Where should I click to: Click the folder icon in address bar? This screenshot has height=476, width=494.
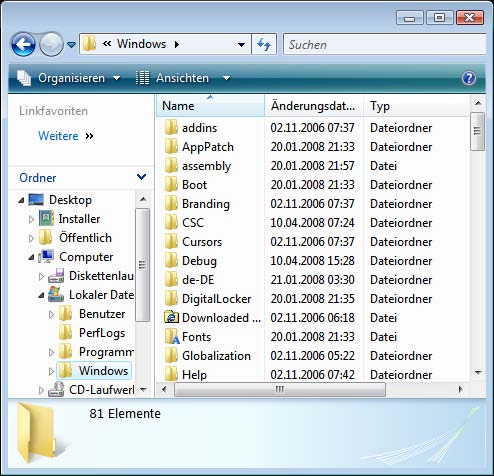click(89, 44)
